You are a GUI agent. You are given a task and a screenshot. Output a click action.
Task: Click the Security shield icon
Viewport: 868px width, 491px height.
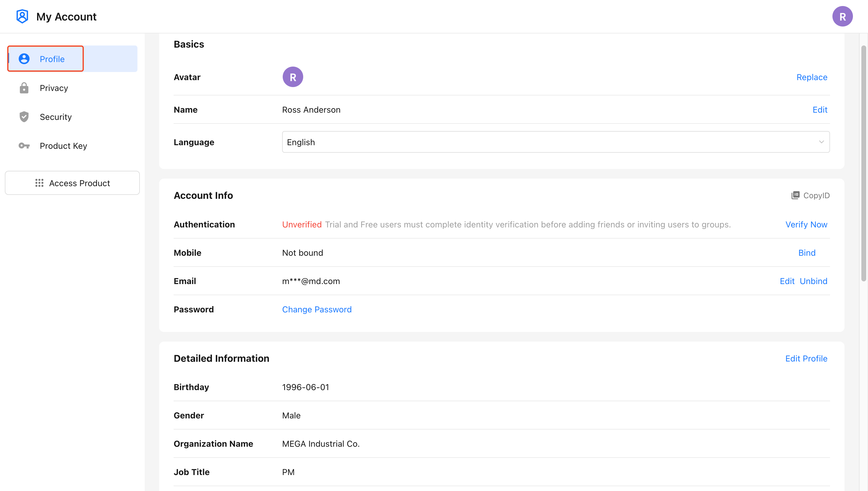[24, 117]
